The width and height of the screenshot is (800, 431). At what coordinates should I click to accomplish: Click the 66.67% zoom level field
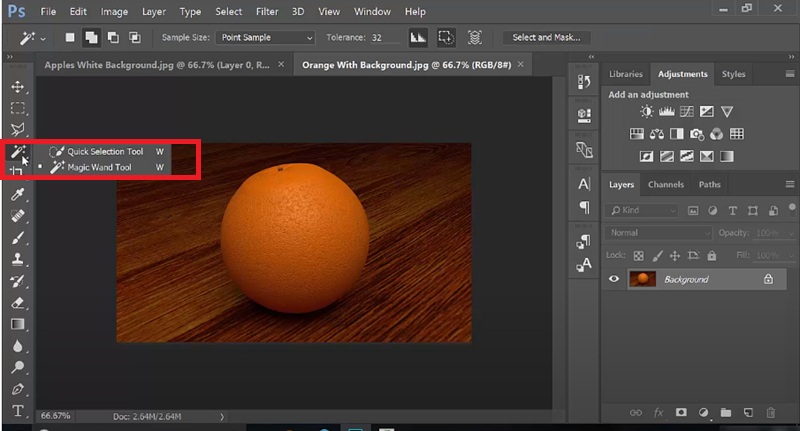[55, 416]
